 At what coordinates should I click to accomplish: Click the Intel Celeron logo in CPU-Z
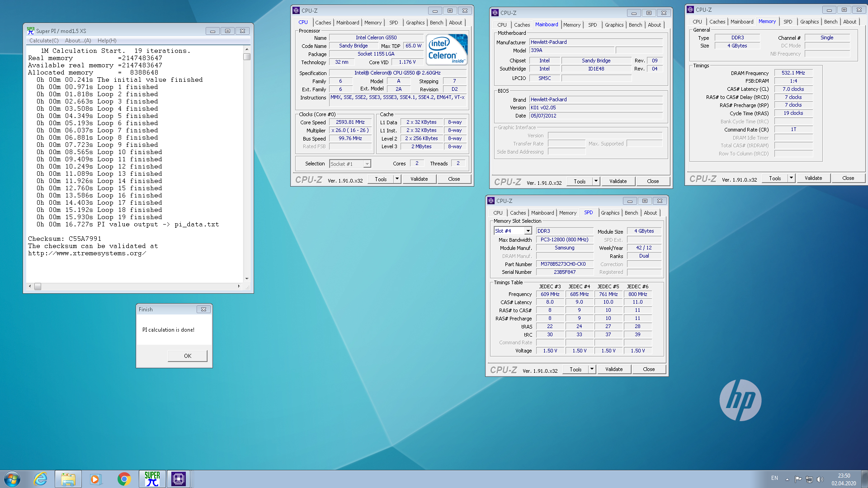(x=447, y=50)
